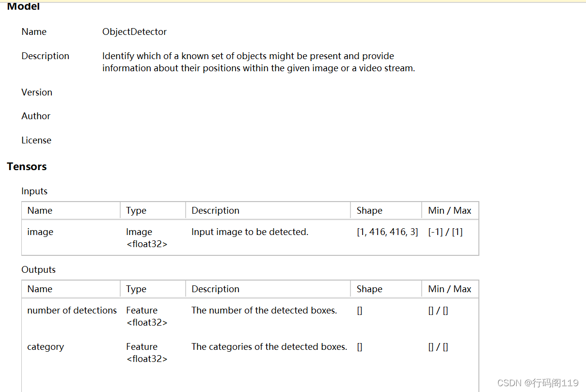Click 'Description' header in Inputs table
Image resolution: width=586 pixels, height=392 pixels.
[x=215, y=211]
